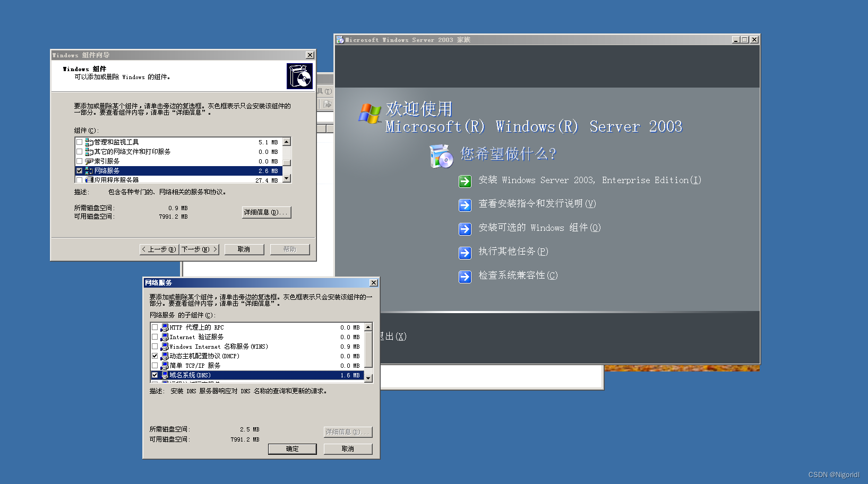868x484 pixels.
Task: Click toolbar folder icon in background window
Action: pyautogui.click(x=327, y=104)
